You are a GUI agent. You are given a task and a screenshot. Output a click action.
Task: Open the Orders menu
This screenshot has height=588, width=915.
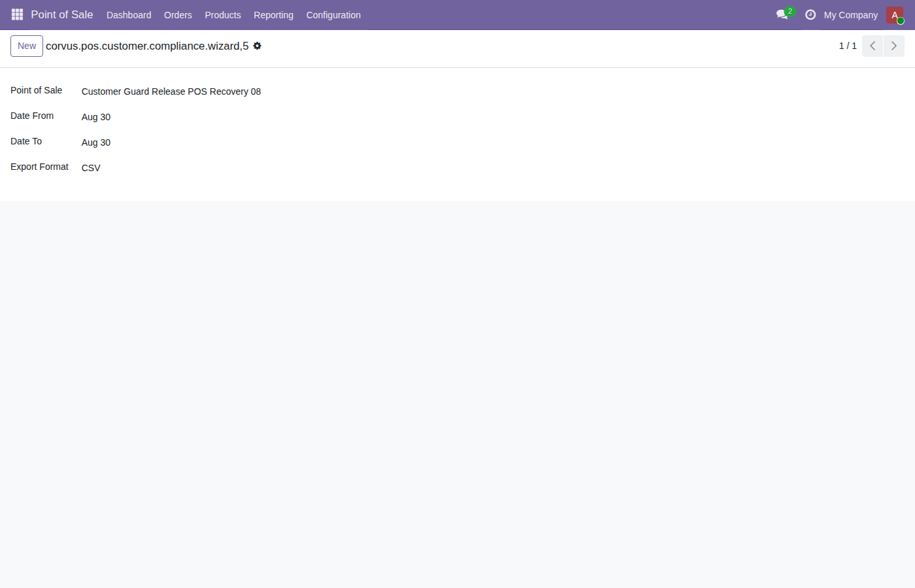tap(178, 15)
